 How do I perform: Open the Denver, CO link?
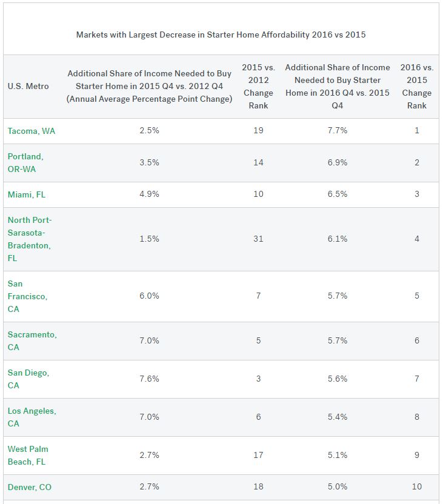30,487
